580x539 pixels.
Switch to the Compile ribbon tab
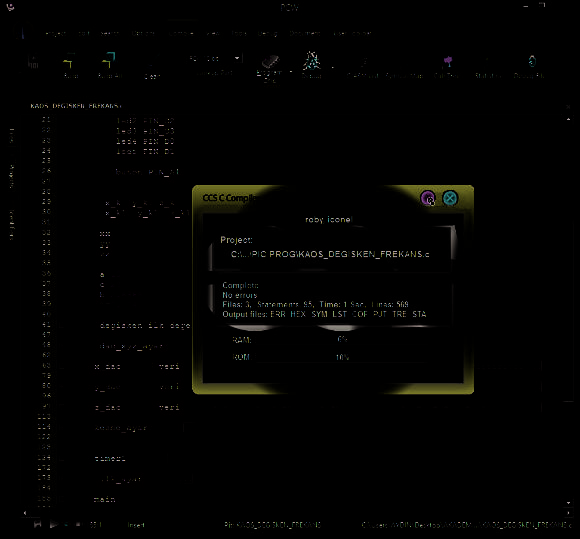181,34
